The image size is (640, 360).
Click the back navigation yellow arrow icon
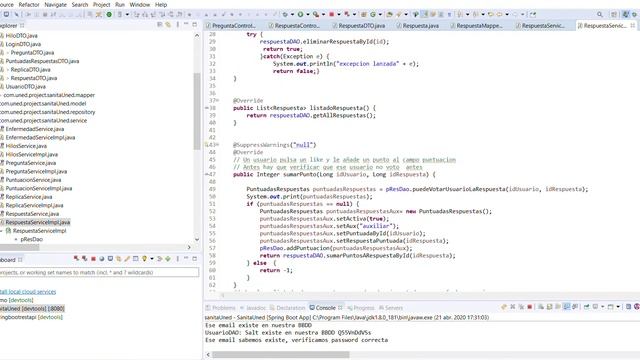(x=499, y=14)
